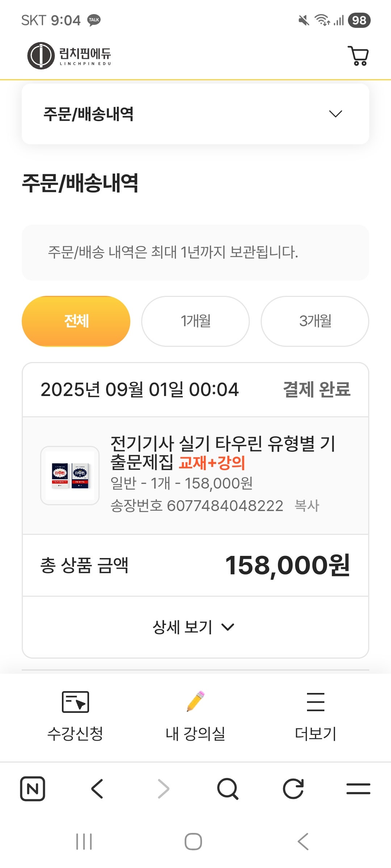Tap the browser search magnifier icon

click(x=228, y=788)
